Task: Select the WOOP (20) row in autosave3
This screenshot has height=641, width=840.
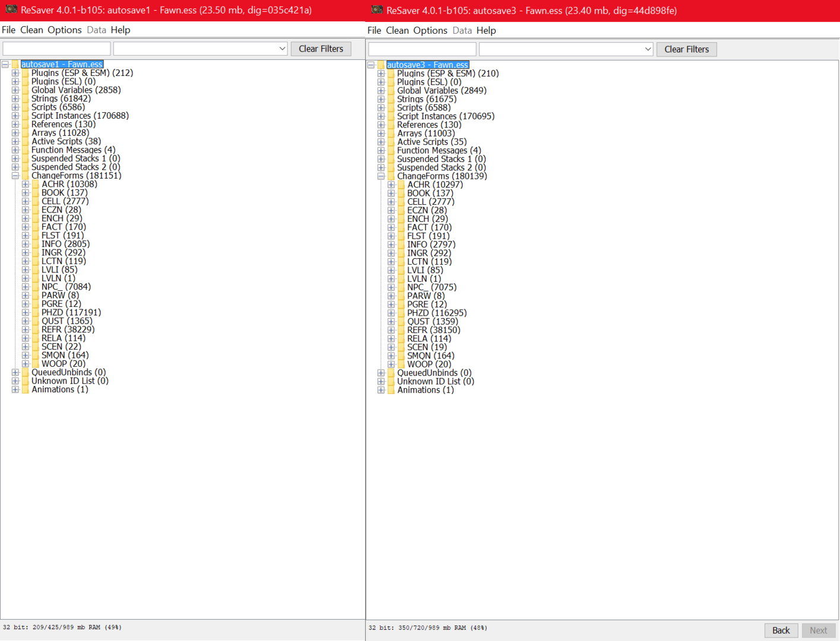Action: pos(429,364)
